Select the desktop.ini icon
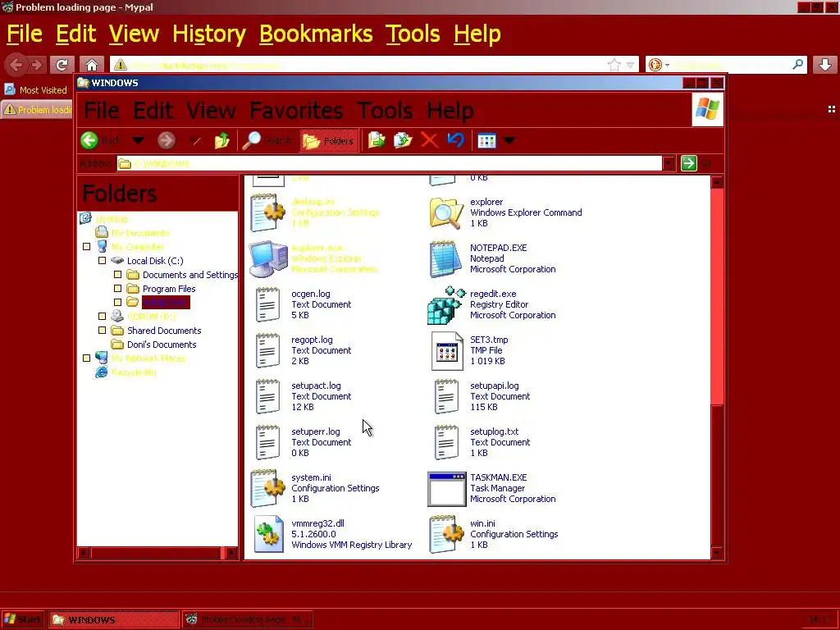Viewport: 840px width, 630px height. click(268, 212)
